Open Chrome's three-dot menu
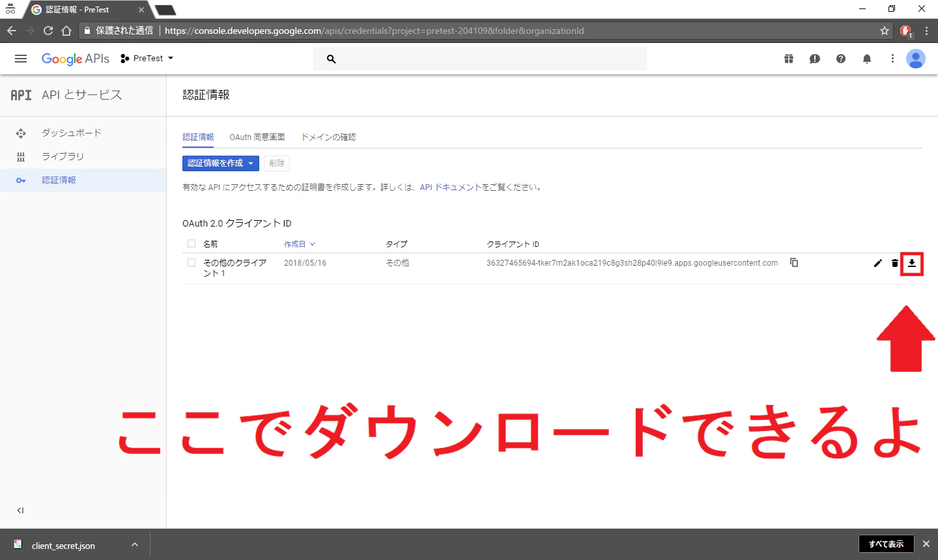 tap(926, 31)
